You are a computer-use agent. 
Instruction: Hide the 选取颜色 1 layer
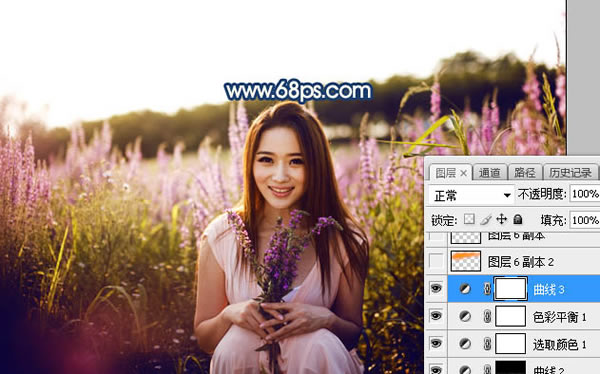[x=436, y=343]
